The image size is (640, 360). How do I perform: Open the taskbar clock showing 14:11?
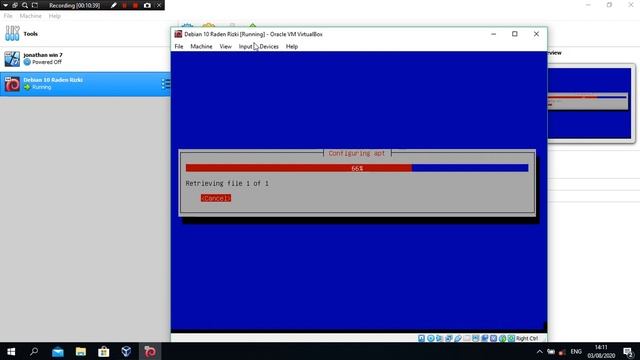601,351
